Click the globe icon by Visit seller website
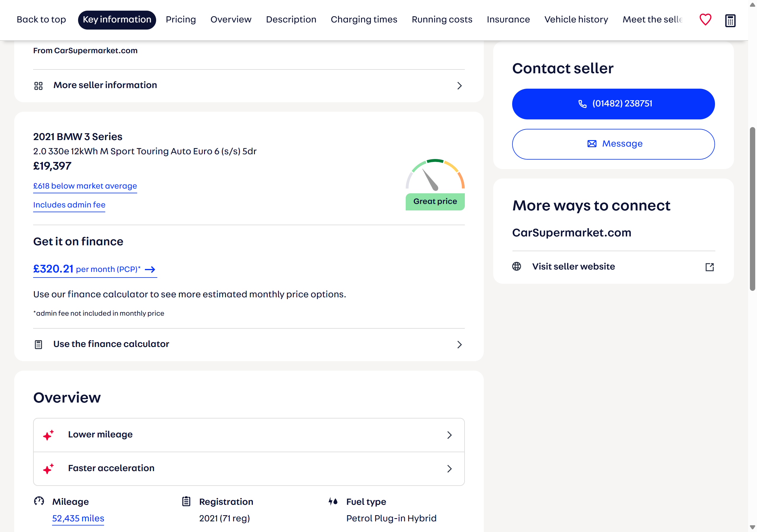This screenshot has height=532, width=757. click(x=517, y=266)
